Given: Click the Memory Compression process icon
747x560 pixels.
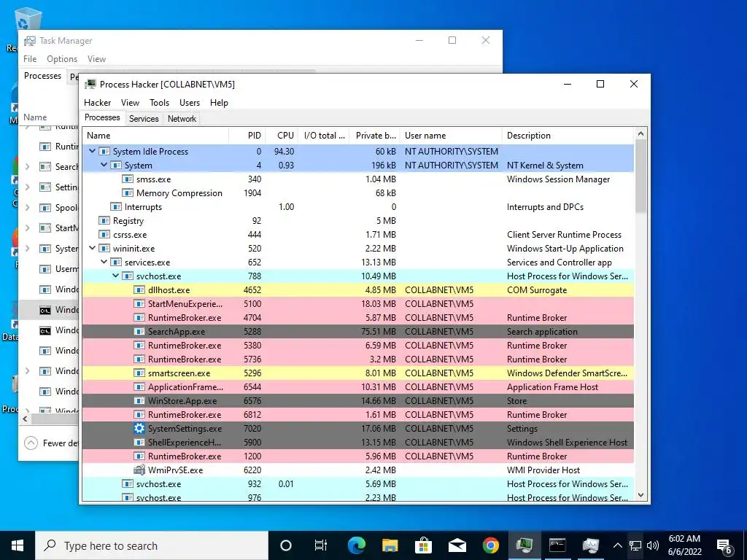Looking at the screenshot, I should [x=127, y=193].
